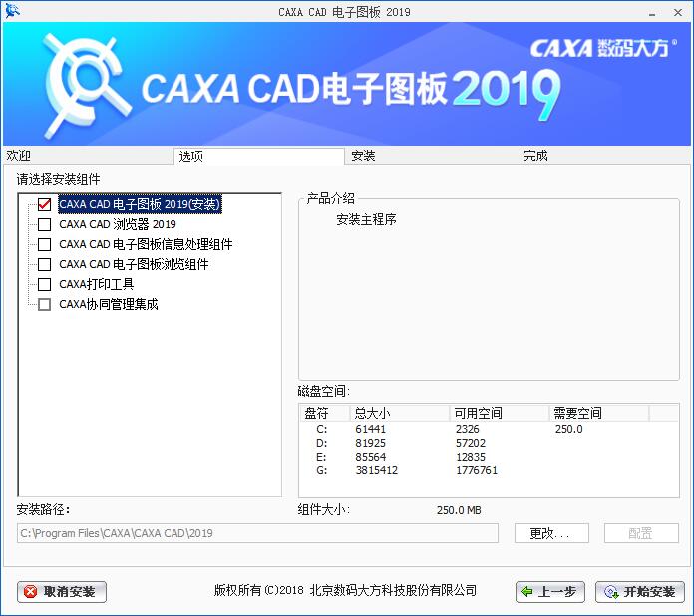Switch to the 欢迎 step tab
The width and height of the screenshot is (694, 616).
coord(88,155)
